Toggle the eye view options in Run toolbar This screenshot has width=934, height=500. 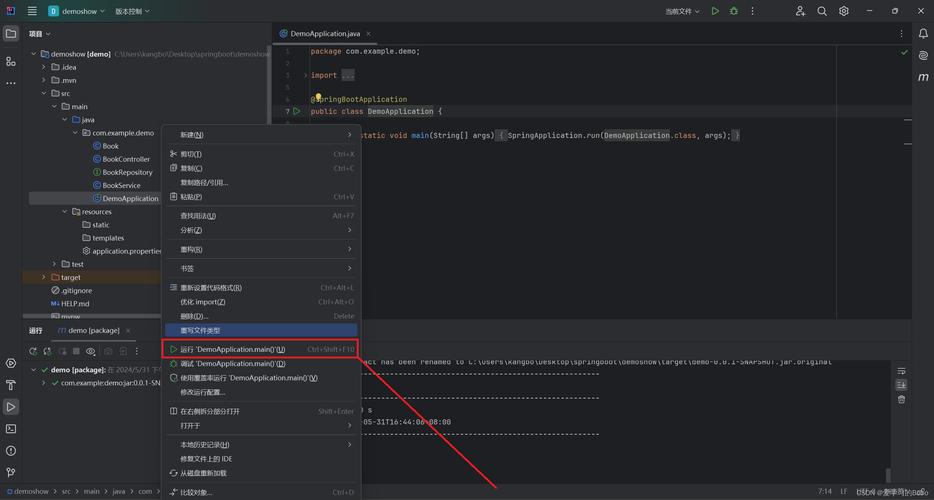(91, 352)
